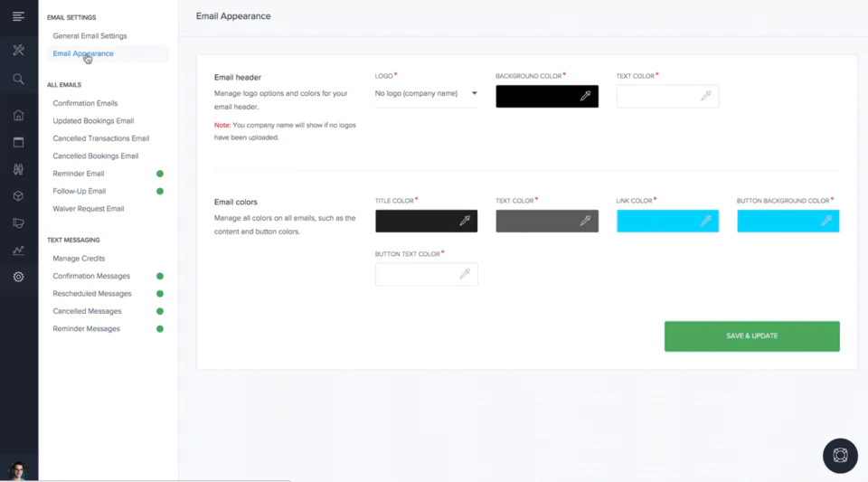Click the binoculars icon in sidebar
The width and height of the screenshot is (868, 482).
pos(18,169)
